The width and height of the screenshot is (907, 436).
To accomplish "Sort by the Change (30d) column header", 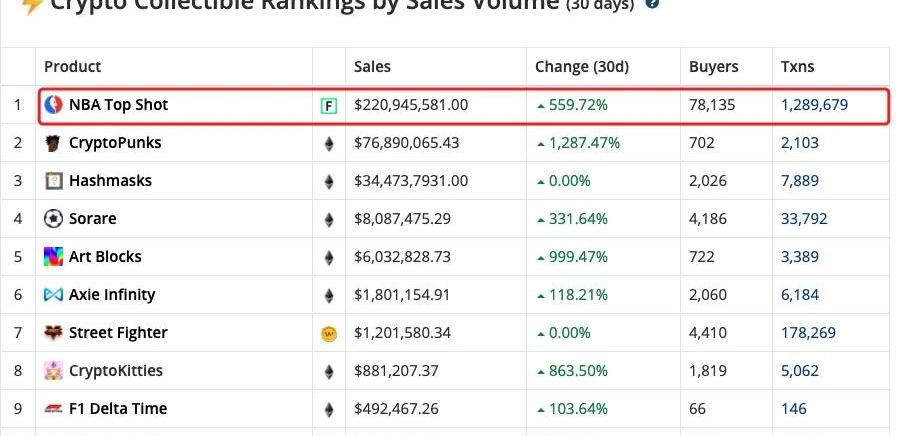I will coord(582,66).
